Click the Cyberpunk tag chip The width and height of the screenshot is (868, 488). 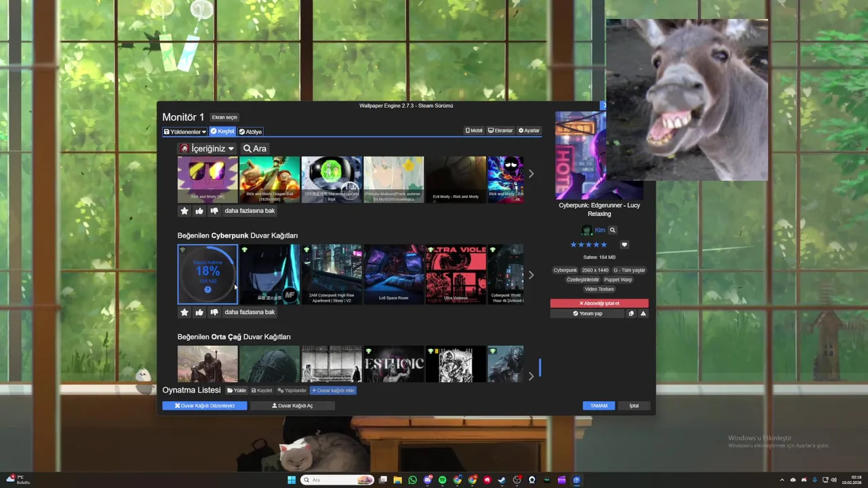[565, 270]
